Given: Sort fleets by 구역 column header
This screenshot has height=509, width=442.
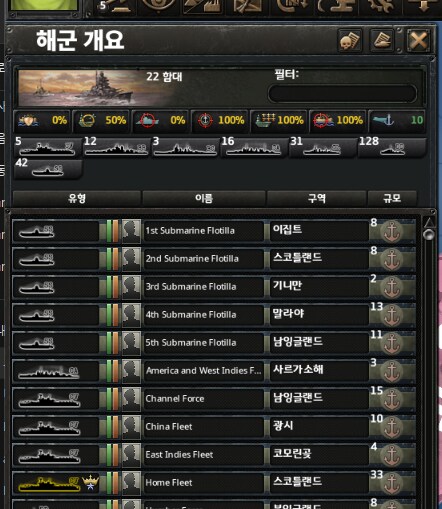Looking at the screenshot, I should click(317, 199).
